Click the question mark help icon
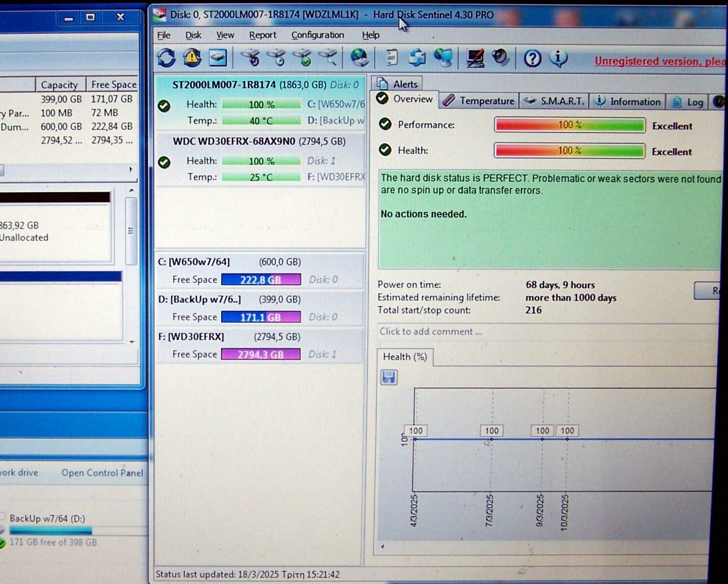728x584 pixels. (532, 58)
